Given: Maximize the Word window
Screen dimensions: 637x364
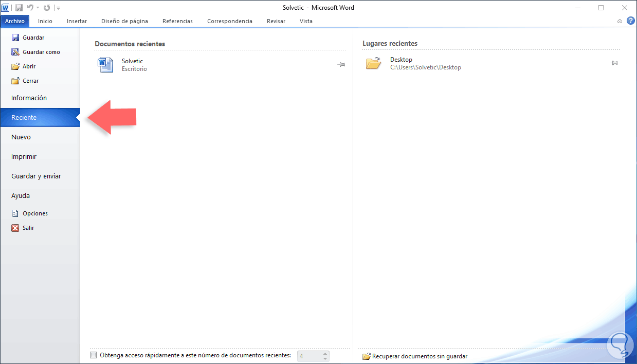Looking at the screenshot, I should click(x=601, y=8).
